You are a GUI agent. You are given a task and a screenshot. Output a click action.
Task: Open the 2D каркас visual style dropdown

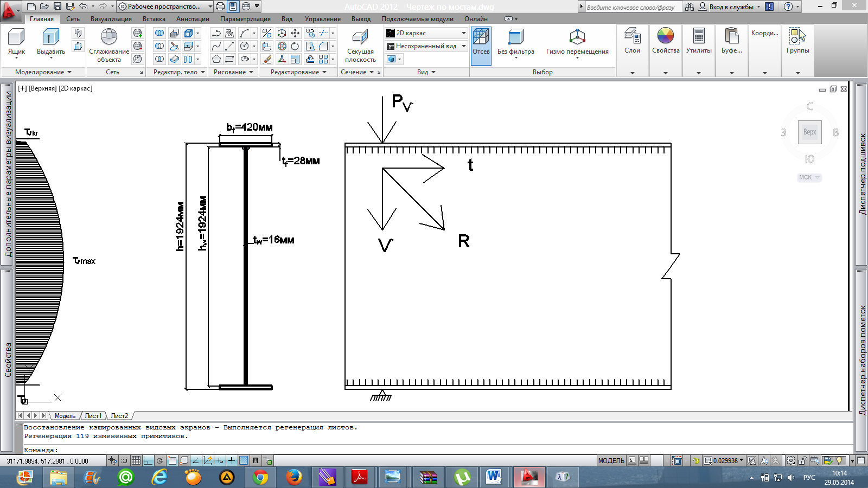426,33
